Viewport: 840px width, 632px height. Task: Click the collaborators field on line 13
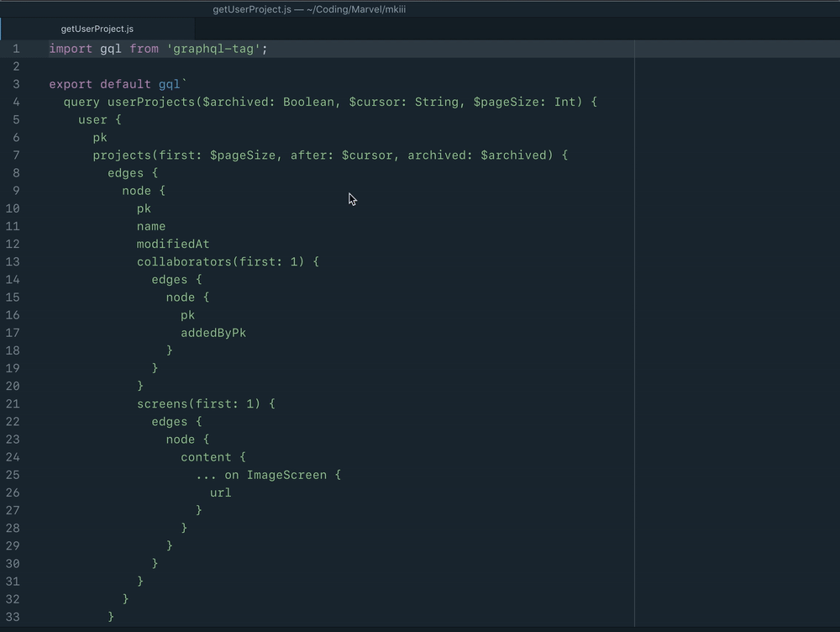coord(184,261)
